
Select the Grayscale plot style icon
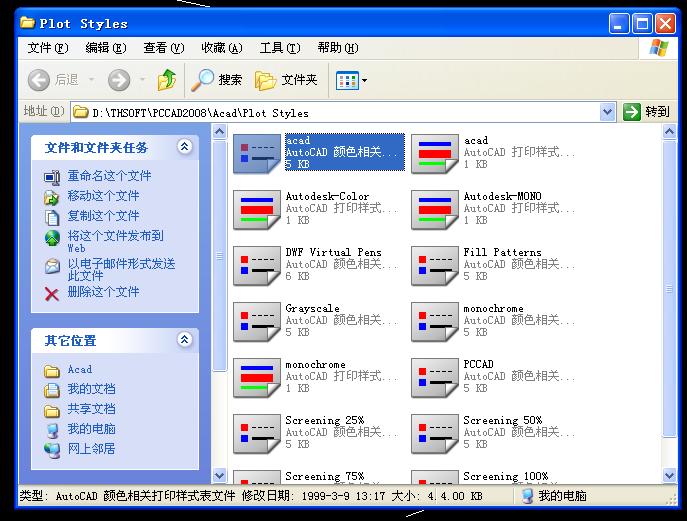[x=257, y=322]
